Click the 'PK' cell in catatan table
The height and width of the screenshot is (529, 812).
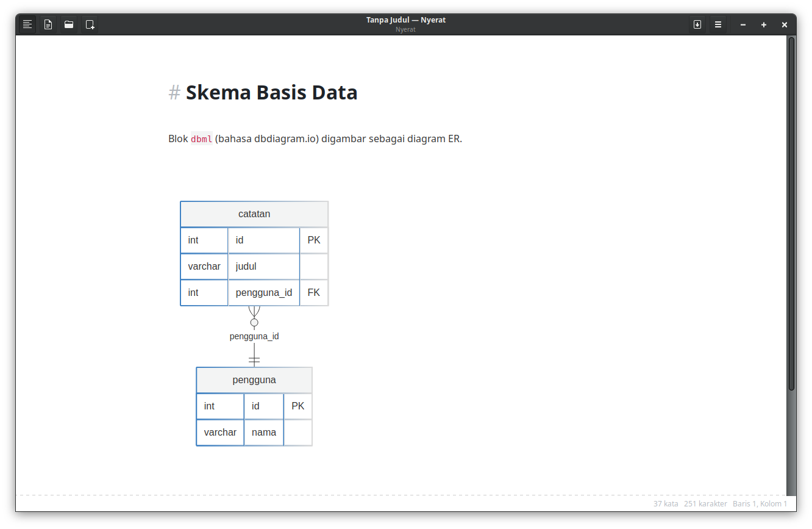314,240
